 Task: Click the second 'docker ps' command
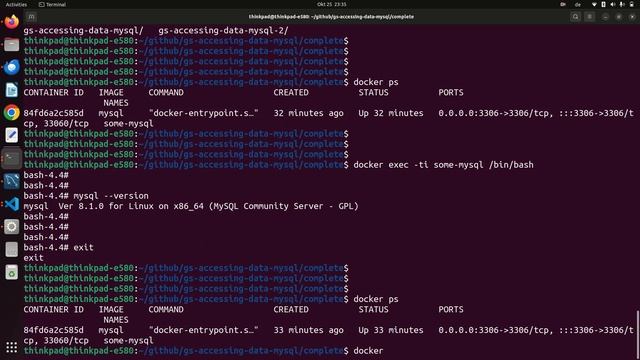pos(376,299)
